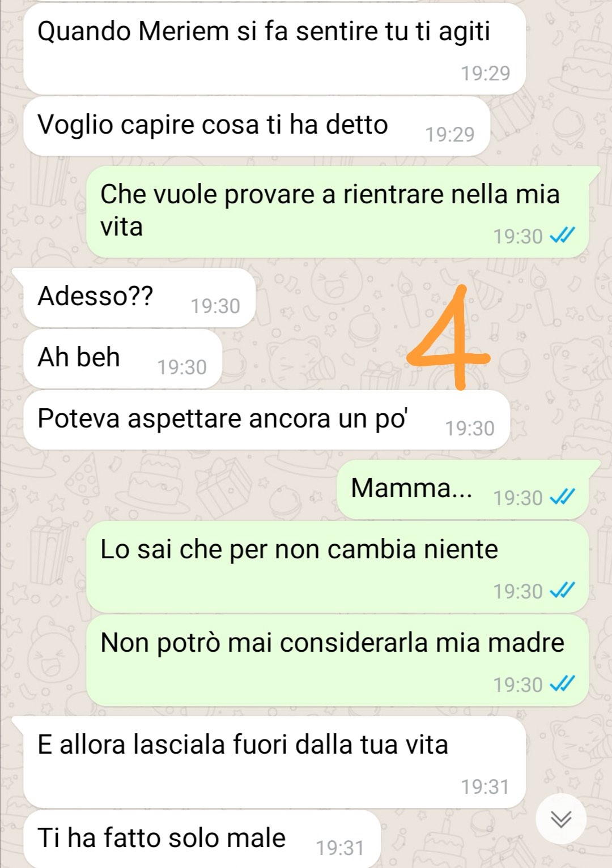Tap the 'Adesso??' message bubble

tap(139, 298)
